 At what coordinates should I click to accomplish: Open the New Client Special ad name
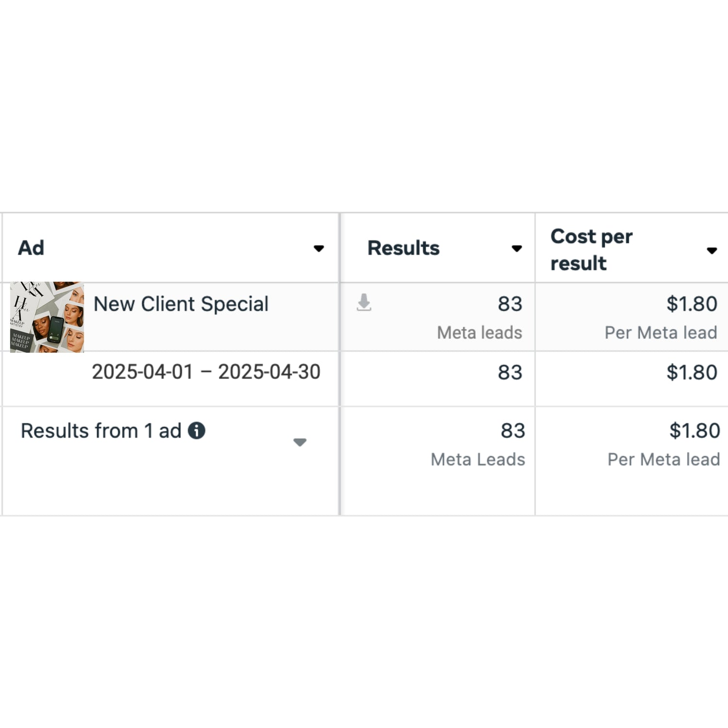point(181,304)
